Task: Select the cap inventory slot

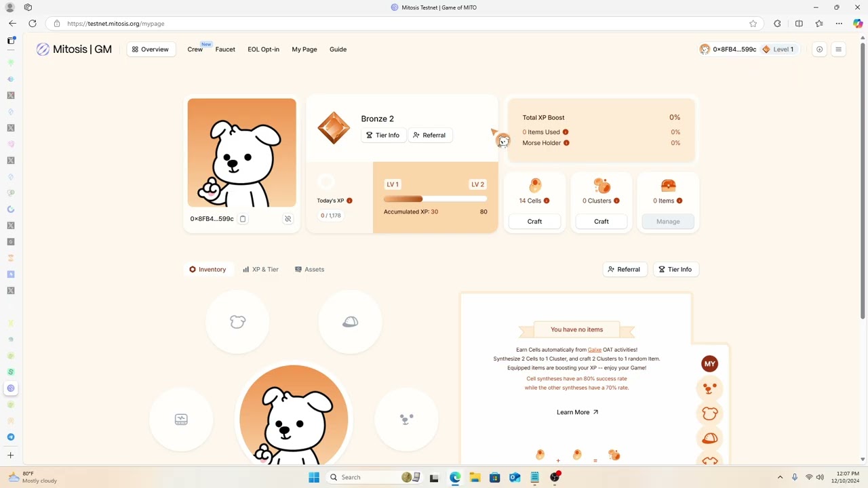Action: coord(350,322)
